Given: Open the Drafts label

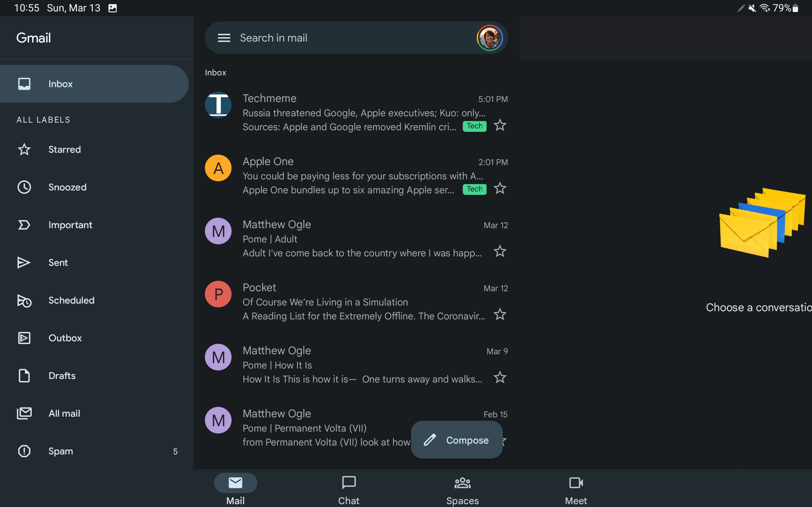Looking at the screenshot, I should click(x=62, y=375).
